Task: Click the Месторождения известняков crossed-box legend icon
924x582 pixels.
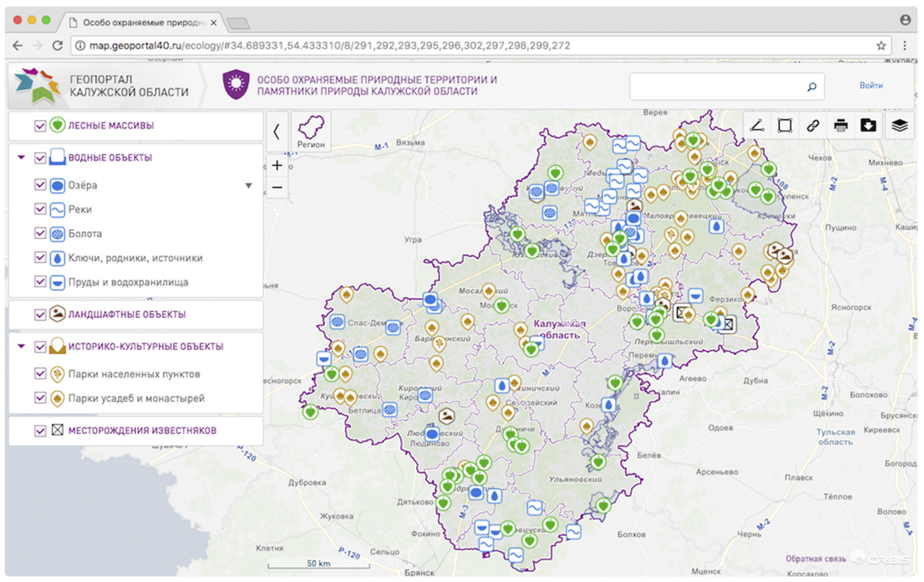Action: pos(57,430)
